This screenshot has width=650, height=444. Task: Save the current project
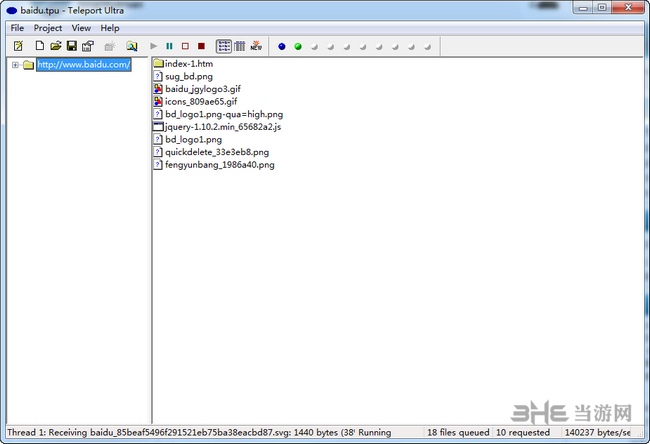coord(72,46)
